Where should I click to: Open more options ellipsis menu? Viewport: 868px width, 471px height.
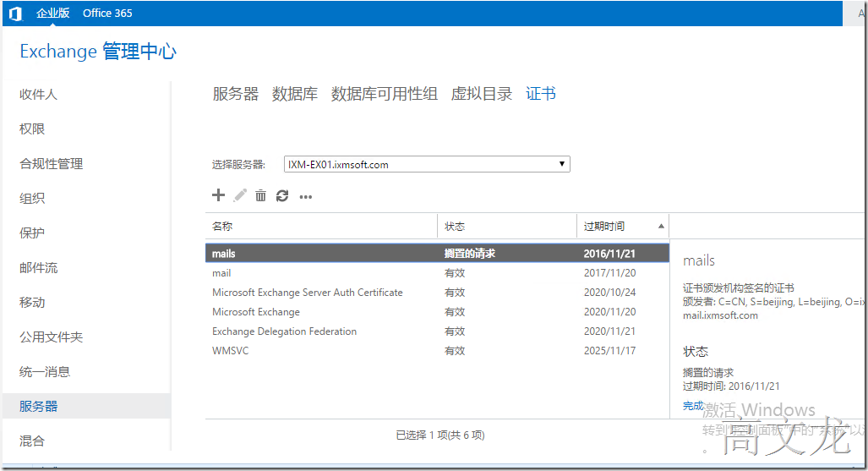coord(306,197)
